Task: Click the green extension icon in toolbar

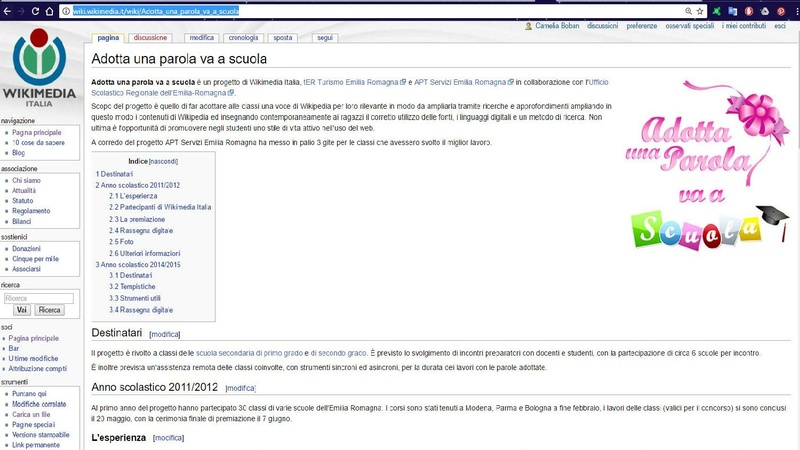Action: click(x=716, y=11)
